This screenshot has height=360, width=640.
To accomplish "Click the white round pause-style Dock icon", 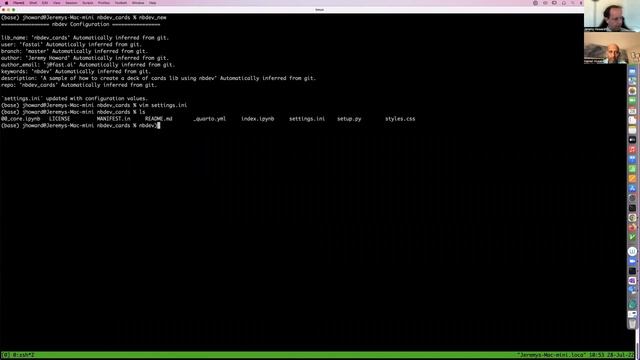I will 632,251.
